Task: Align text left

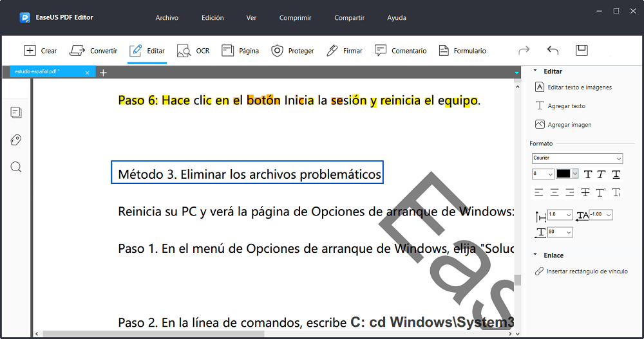Action: 539,192
